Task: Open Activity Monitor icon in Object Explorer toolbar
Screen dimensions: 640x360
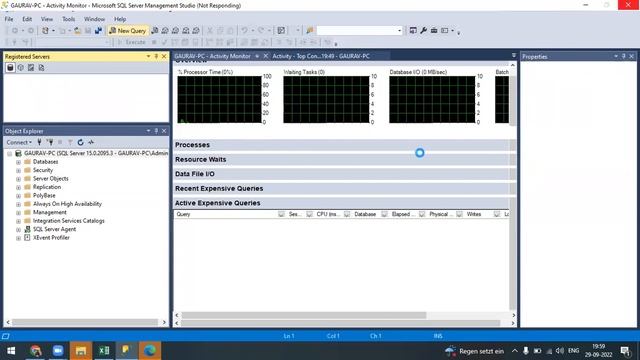Action: click(x=91, y=142)
